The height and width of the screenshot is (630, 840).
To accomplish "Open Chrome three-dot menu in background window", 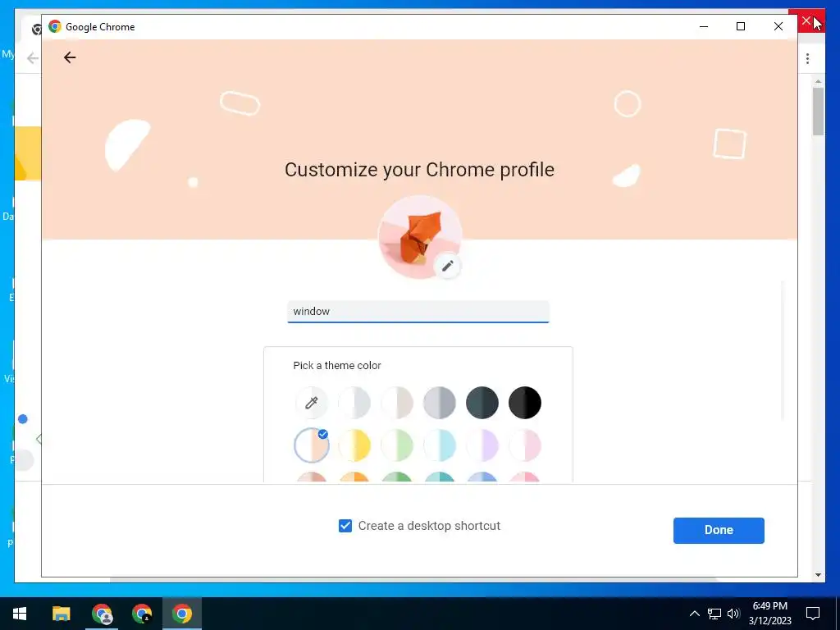I will (807, 58).
